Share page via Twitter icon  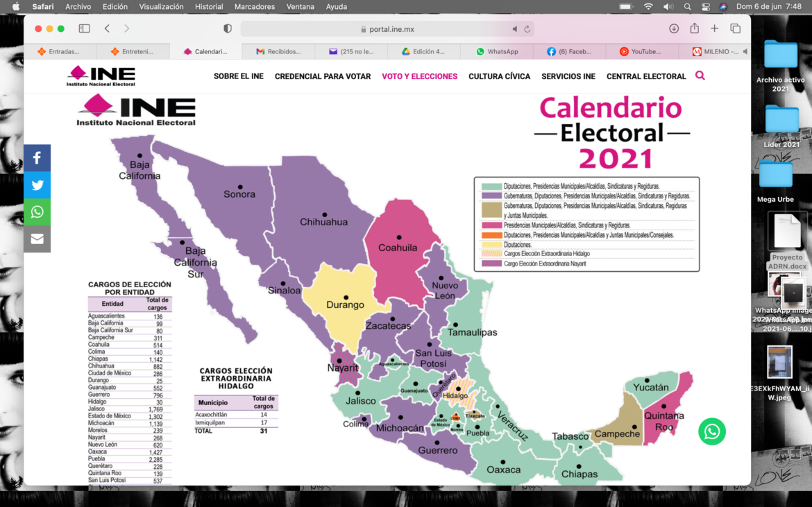click(x=37, y=185)
